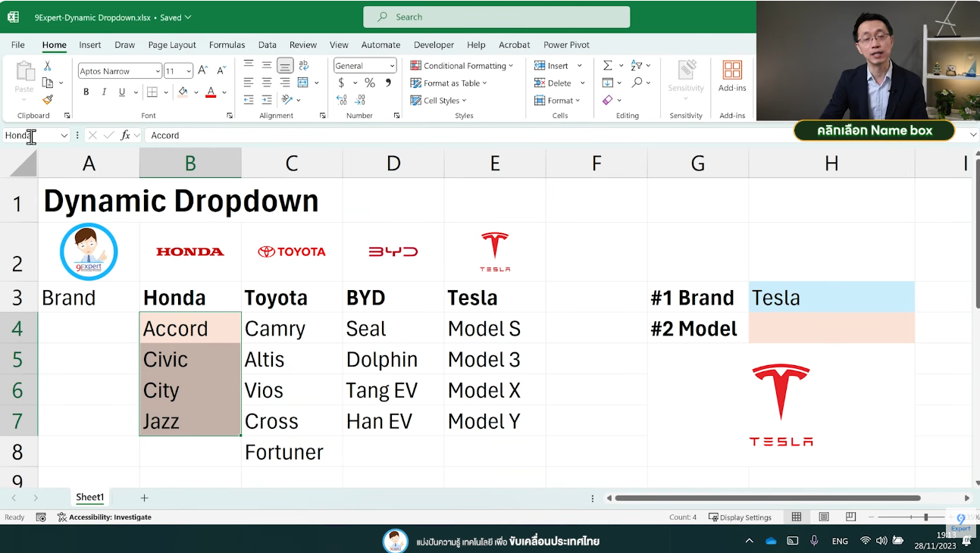
Task: Click the Clear eraser icon
Action: [607, 100]
